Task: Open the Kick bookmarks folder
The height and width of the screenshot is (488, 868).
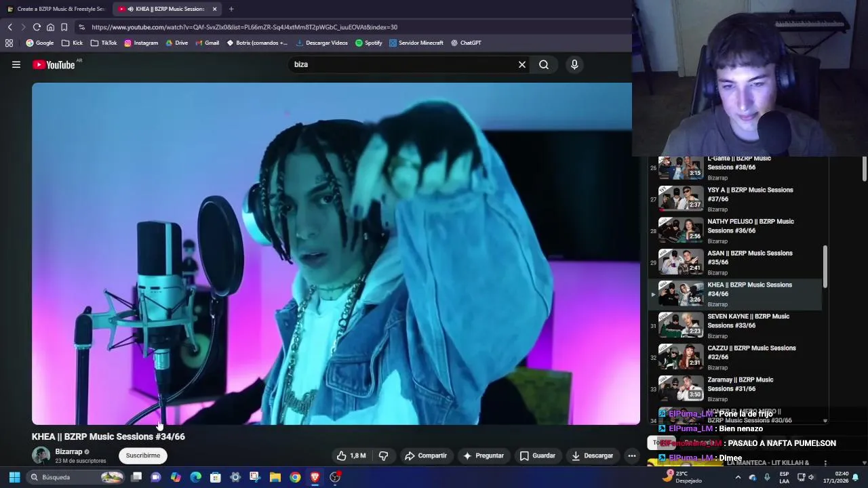Action: pos(72,43)
